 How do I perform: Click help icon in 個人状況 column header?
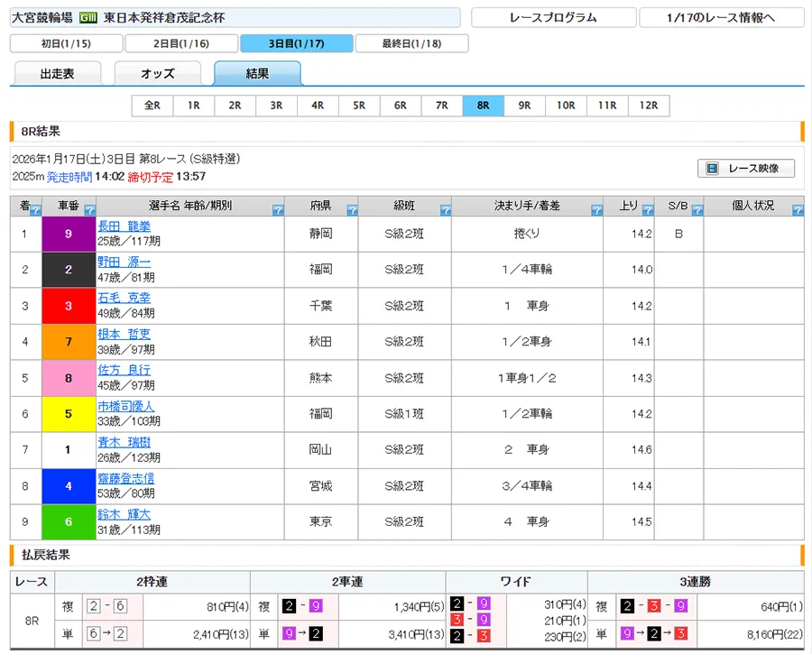797,210
